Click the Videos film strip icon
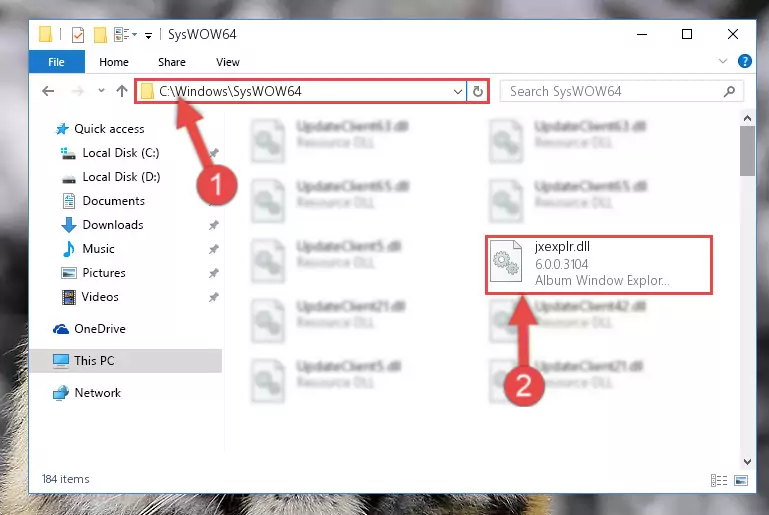Viewport: 769px width, 515px height. [x=69, y=297]
